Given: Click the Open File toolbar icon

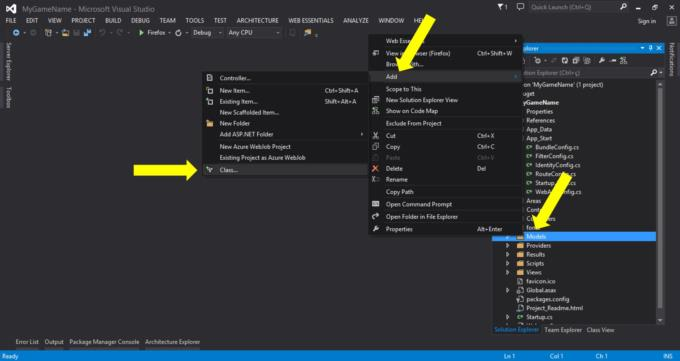Looking at the screenshot, I should pyautogui.click(x=65, y=33).
